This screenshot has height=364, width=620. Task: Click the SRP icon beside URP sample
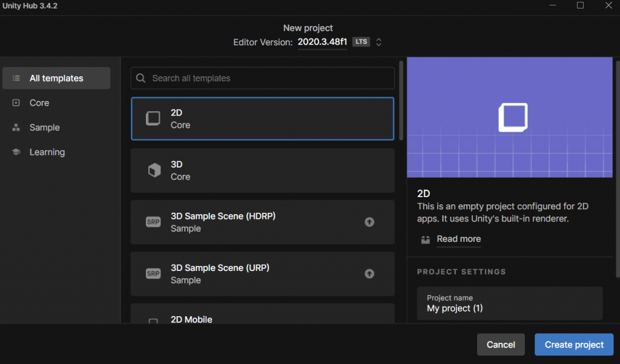[x=153, y=274]
